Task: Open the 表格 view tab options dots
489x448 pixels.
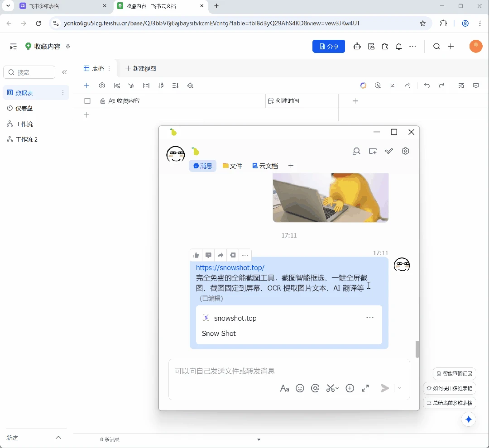Action: (x=109, y=68)
